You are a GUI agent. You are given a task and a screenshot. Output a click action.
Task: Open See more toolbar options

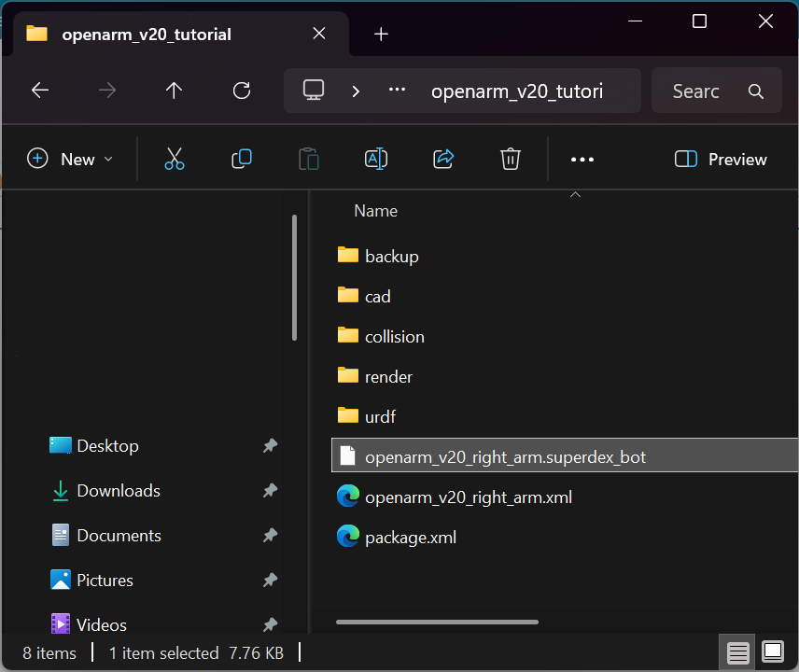[x=582, y=160]
